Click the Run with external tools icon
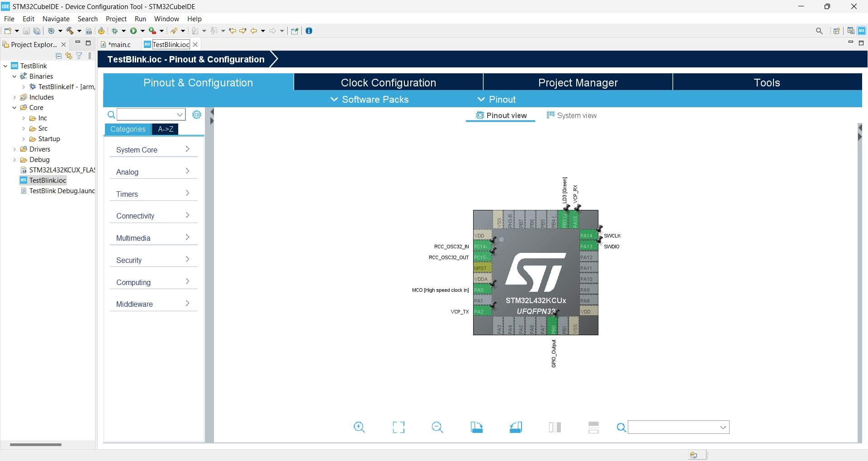 [x=152, y=31]
